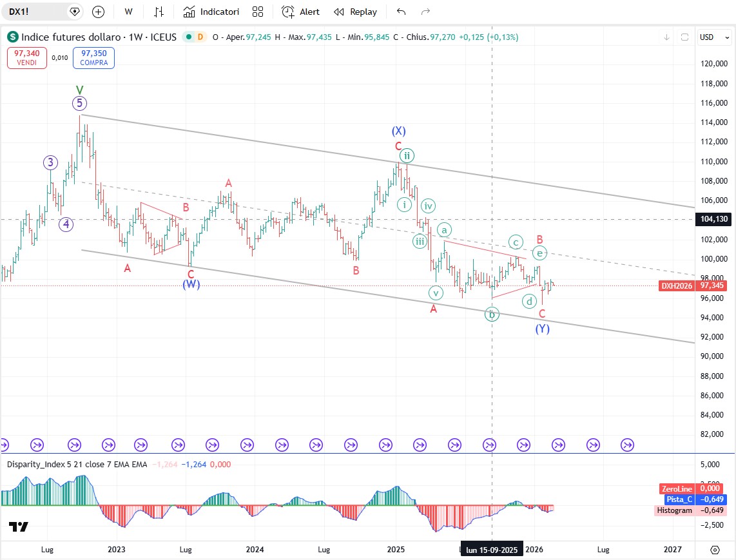The width and height of the screenshot is (736, 560).
Task: Select the circled iv wave label
Action: coord(428,206)
